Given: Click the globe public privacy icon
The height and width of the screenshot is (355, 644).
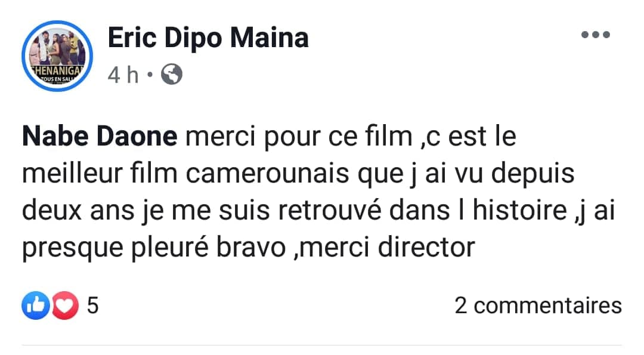Looking at the screenshot, I should tap(171, 75).
